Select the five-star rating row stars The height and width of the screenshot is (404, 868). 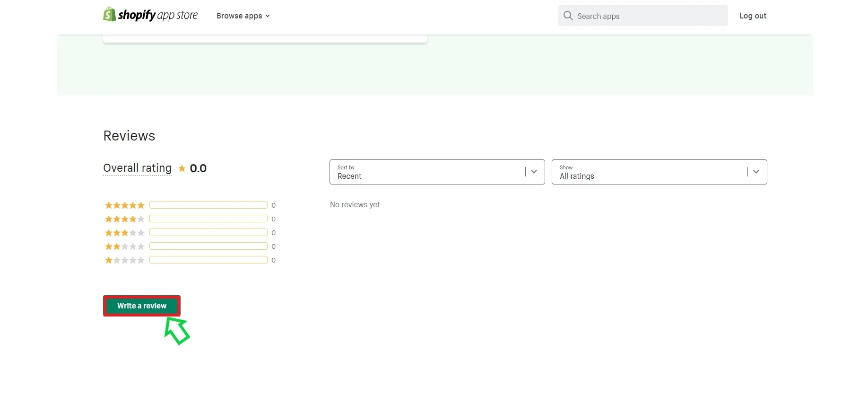[124, 205]
